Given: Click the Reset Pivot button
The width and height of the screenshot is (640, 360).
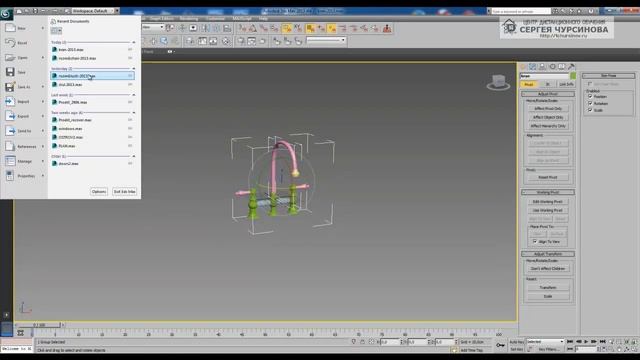Looking at the screenshot, I should click(x=548, y=177).
